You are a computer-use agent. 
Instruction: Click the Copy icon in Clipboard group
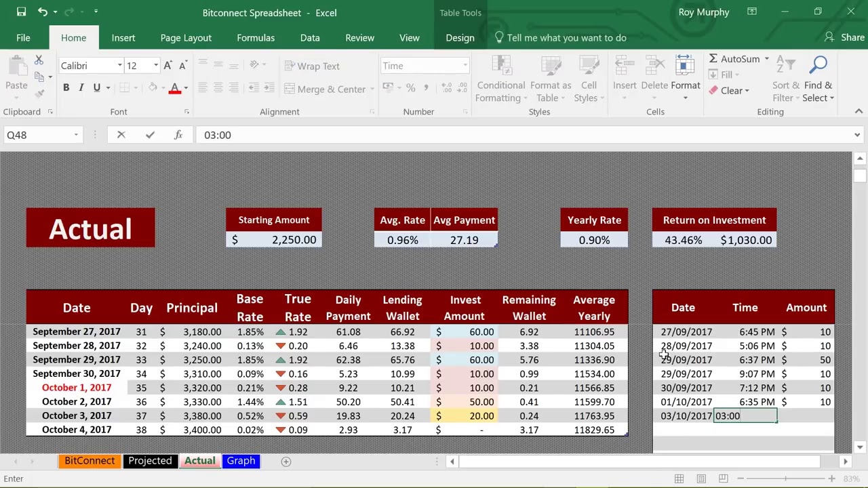(x=39, y=77)
